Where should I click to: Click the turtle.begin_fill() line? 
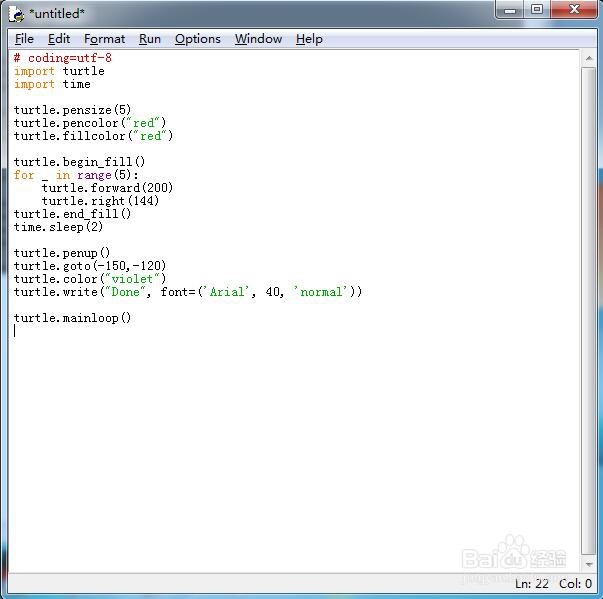[x=80, y=162]
